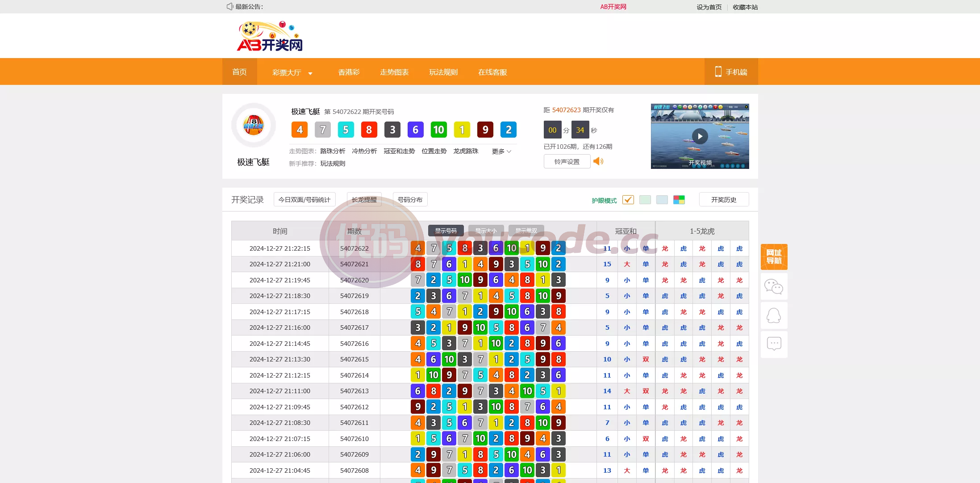
Task: Open 走势图表 navigation item
Action: 394,72
